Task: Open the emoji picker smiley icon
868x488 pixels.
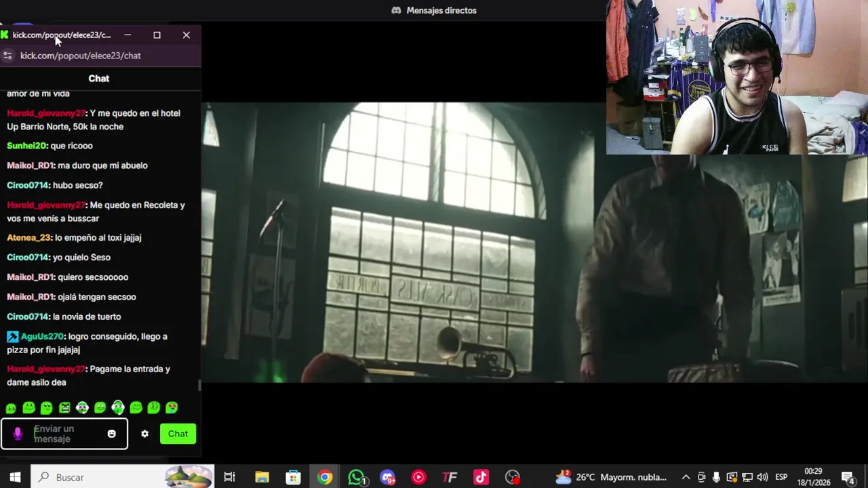Action: tap(112, 434)
